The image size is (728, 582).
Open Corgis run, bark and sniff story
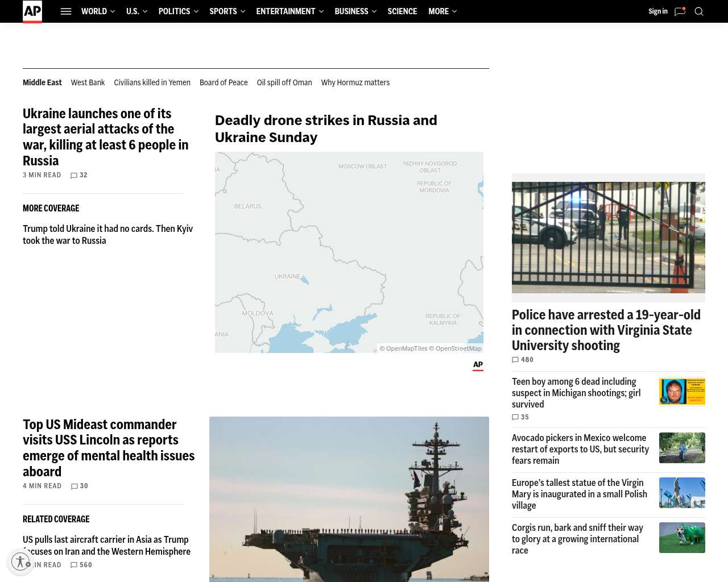(x=577, y=539)
